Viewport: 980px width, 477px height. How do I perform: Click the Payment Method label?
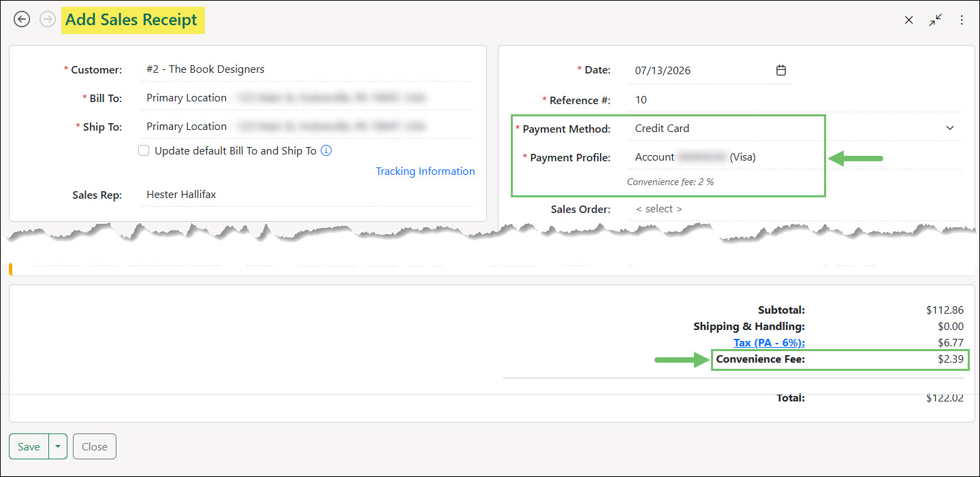[567, 129]
